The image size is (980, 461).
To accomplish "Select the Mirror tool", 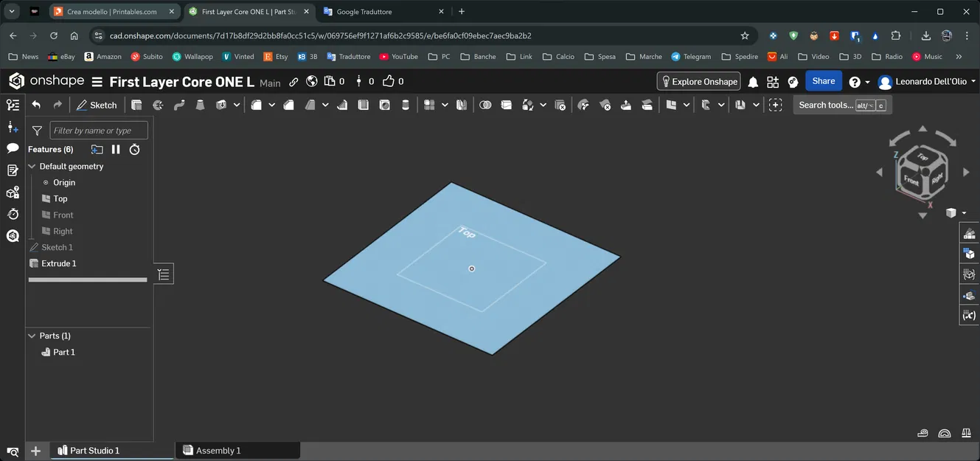I will 462,105.
